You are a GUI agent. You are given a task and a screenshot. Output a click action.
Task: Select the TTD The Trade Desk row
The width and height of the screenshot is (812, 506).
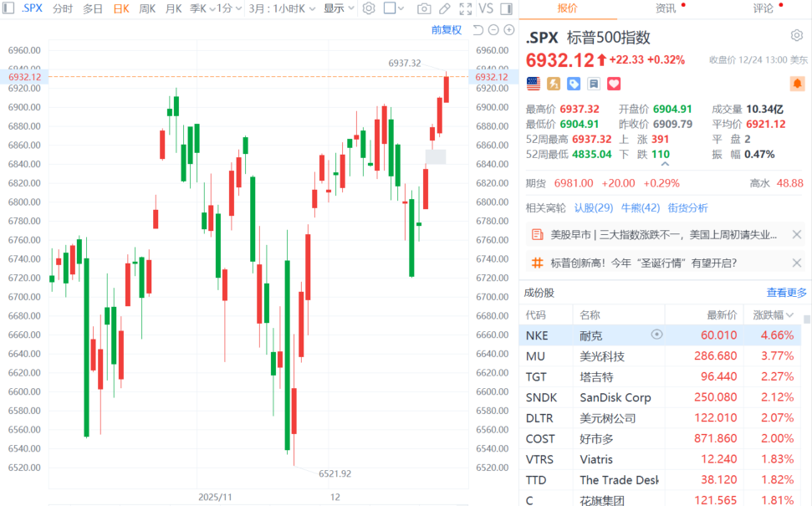pos(660,480)
